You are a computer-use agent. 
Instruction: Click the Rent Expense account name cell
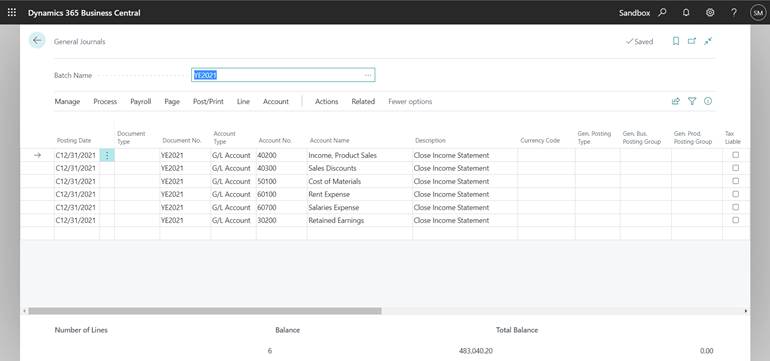click(359, 194)
